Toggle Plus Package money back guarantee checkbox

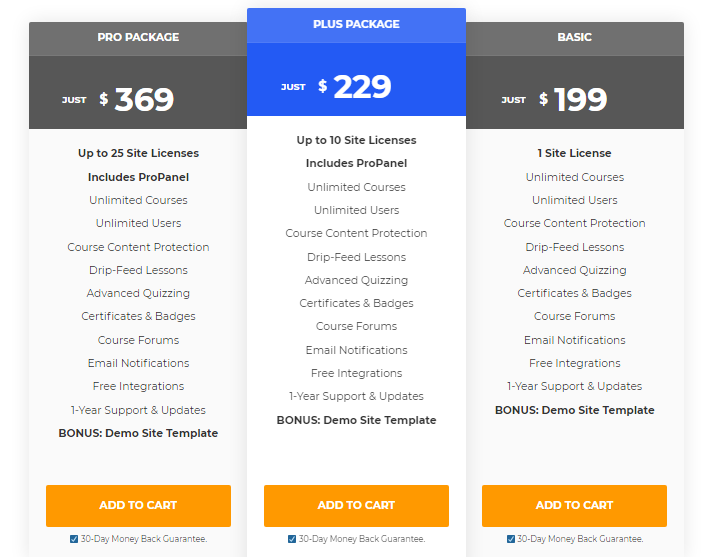[292, 539]
